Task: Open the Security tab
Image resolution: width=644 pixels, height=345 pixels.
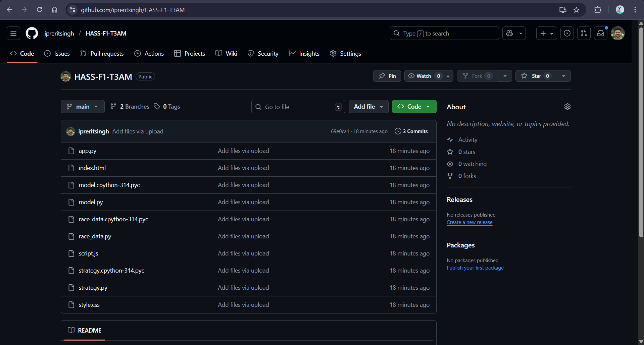Action: [263, 54]
